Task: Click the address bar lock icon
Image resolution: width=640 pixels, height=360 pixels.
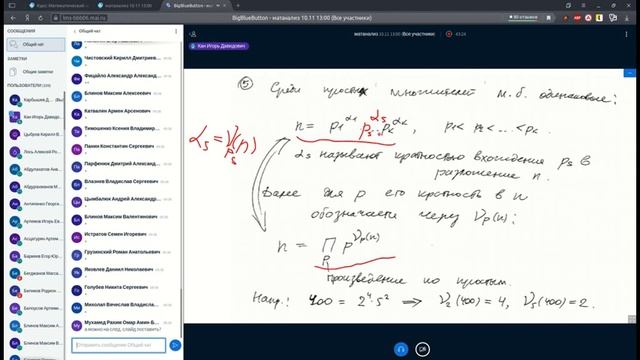Action: tap(56, 18)
